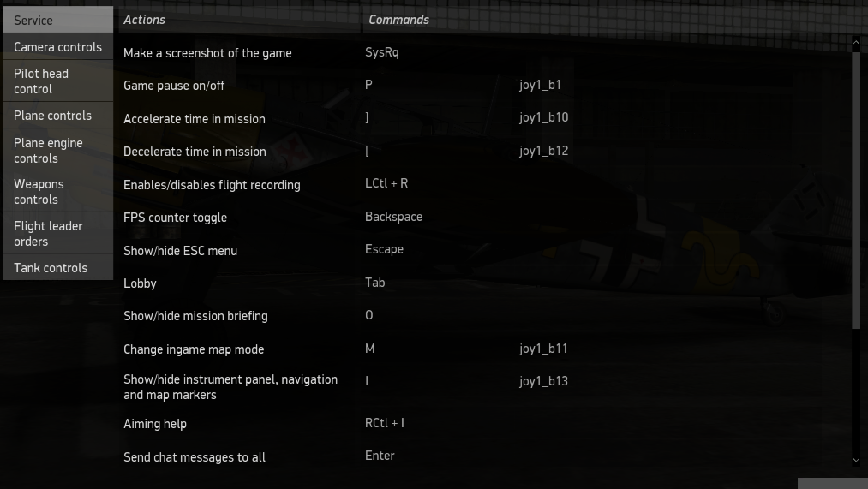868x489 pixels.
Task: Show Weapons controls bindings
Action: [57, 192]
